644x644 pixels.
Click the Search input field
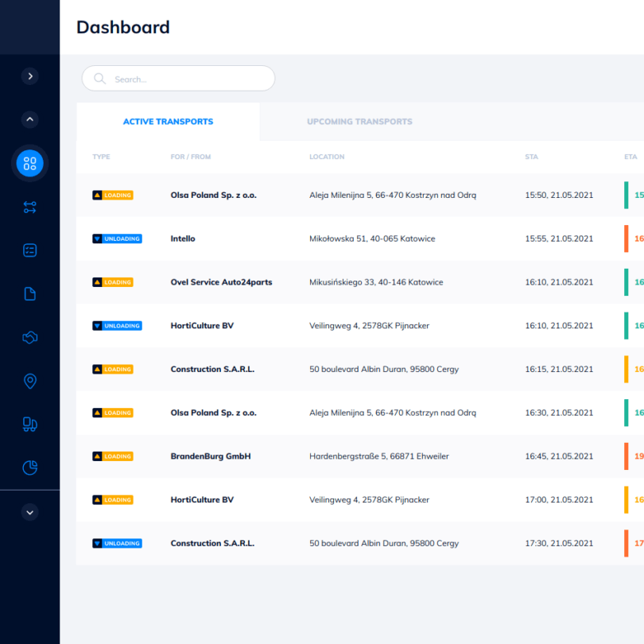178,79
